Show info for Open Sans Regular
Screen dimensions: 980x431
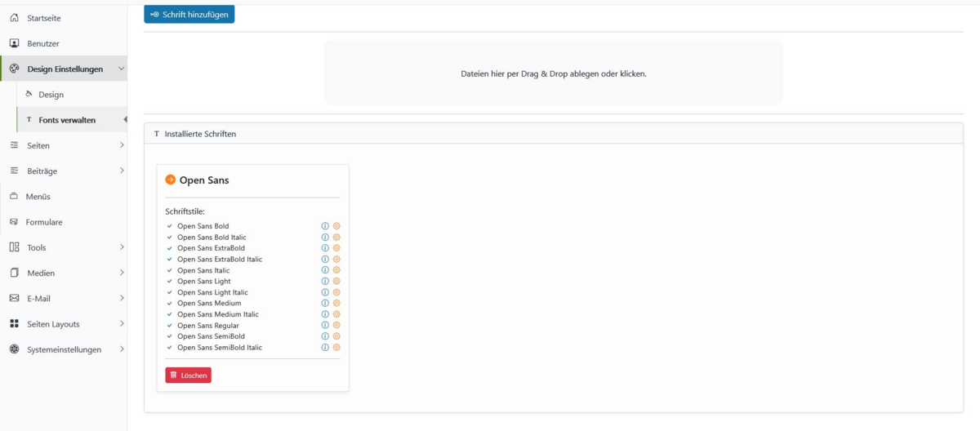coord(325,325)
